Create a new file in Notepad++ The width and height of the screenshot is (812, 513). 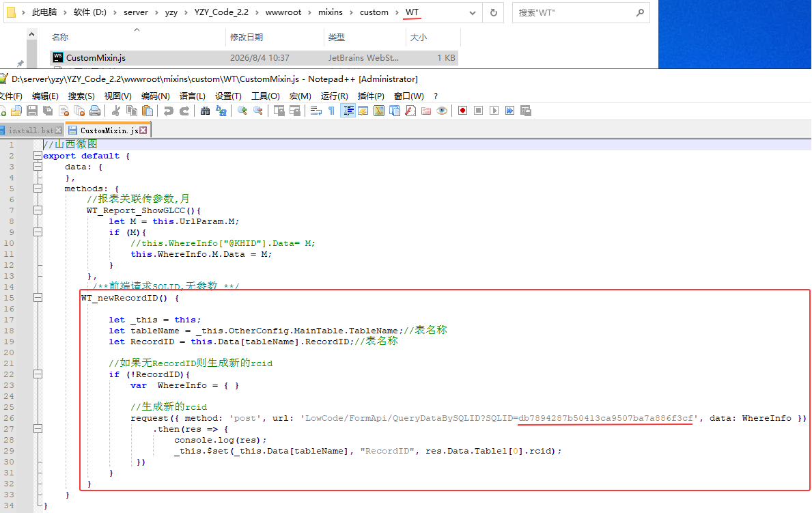tap(2, 111)
